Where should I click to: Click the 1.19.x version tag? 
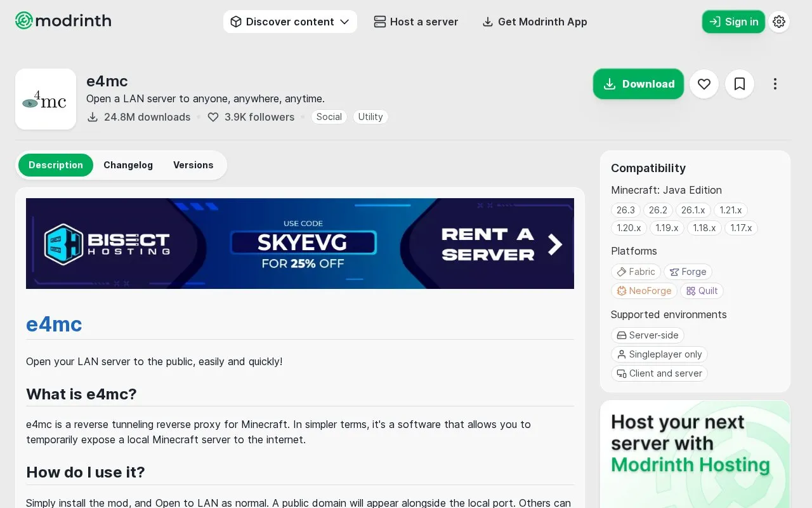[667, 228]
